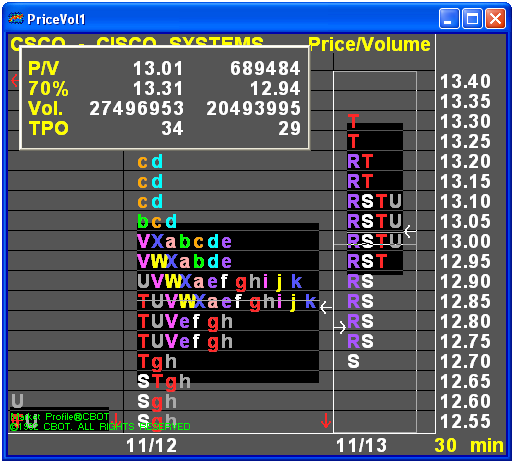Click the white right arrow at 12.80

click(x=340, y=327)
